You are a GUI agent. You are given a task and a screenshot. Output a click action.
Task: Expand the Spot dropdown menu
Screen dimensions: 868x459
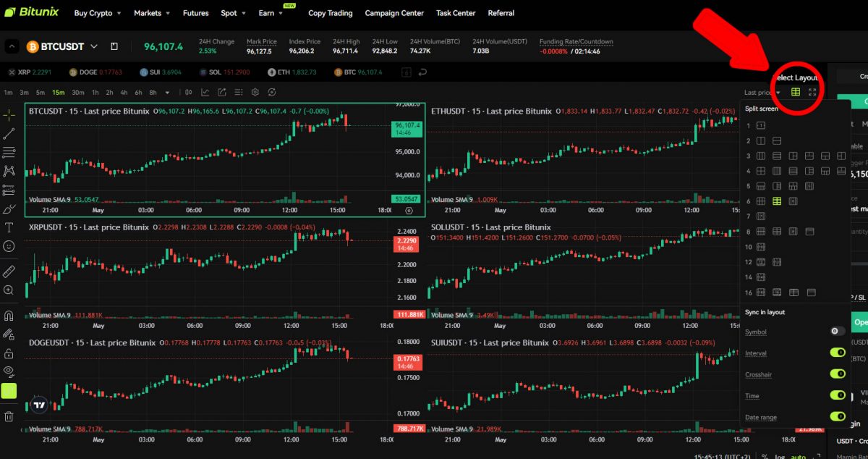click(233, 13)
